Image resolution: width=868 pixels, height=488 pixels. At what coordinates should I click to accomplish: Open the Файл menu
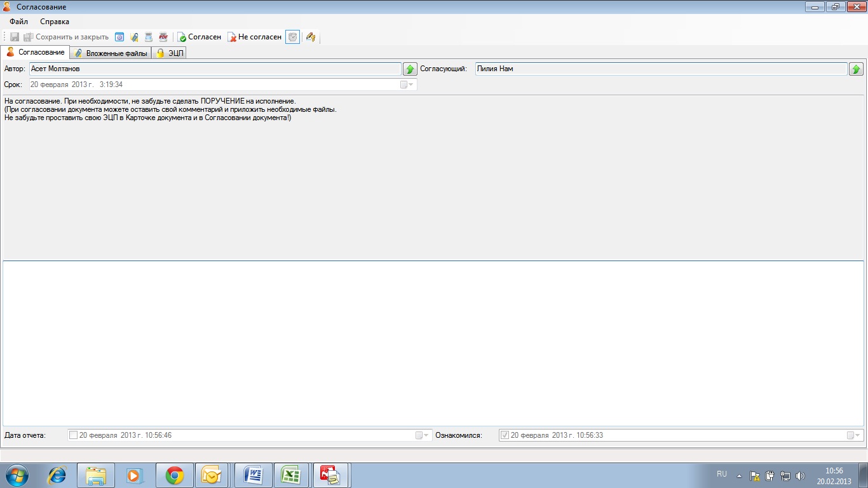19,22
